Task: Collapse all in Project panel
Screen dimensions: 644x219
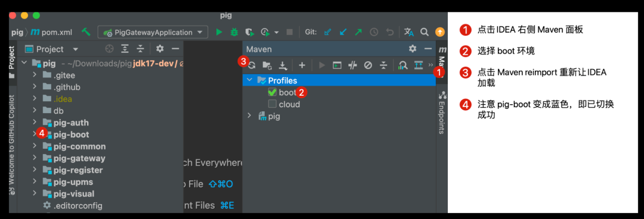Action: coord(141,49)
